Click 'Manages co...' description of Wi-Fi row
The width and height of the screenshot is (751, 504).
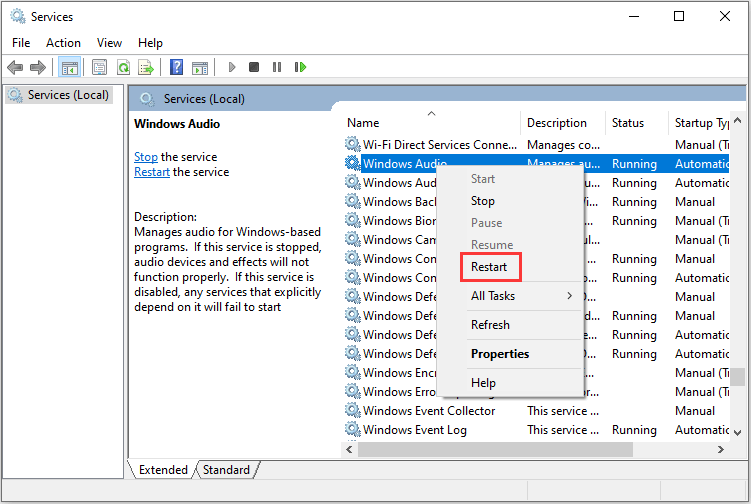tap(563, 145)
